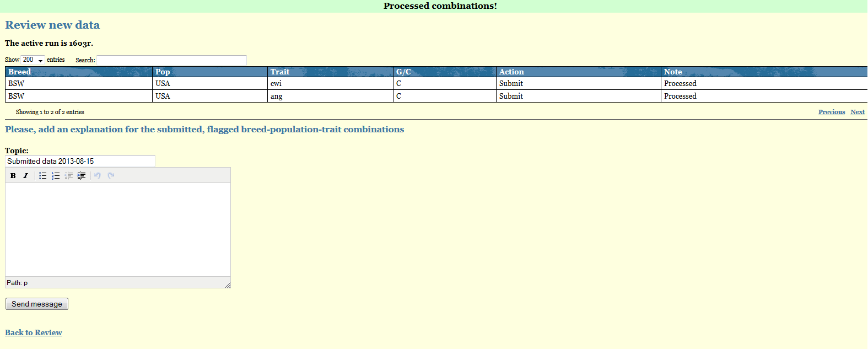The image size is (868, 349).
Task: Click the redo arrow icon
Action: tap(111, 176)
